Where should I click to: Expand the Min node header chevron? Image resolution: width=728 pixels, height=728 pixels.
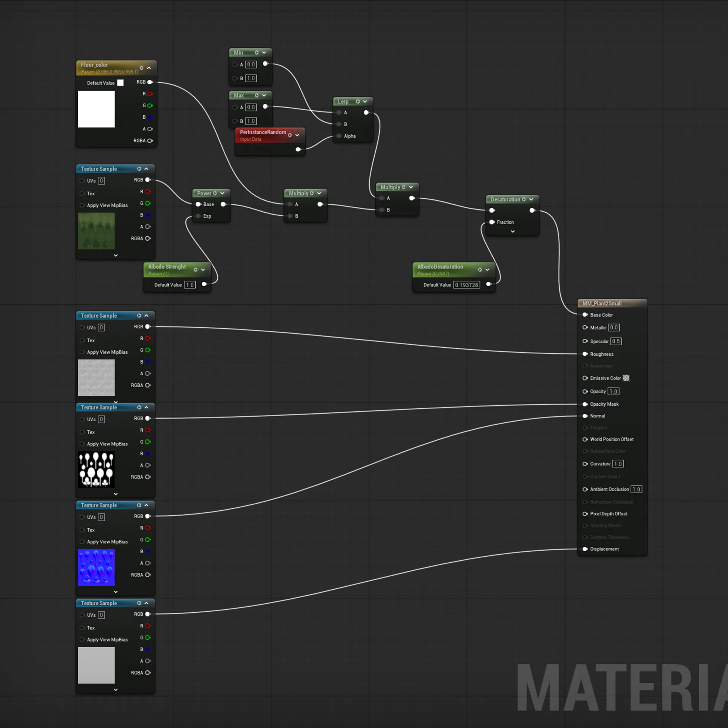tap(264, 53)
